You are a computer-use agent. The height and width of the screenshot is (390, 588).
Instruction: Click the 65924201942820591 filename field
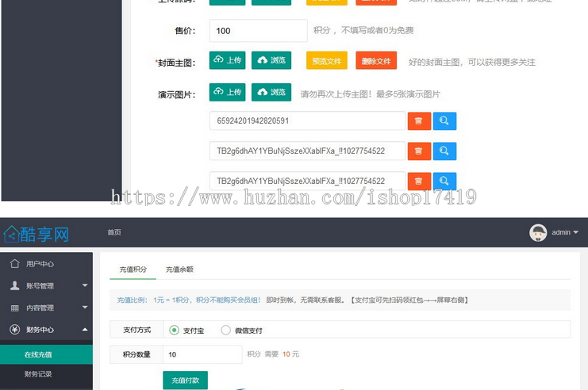[x=308, y=120]
